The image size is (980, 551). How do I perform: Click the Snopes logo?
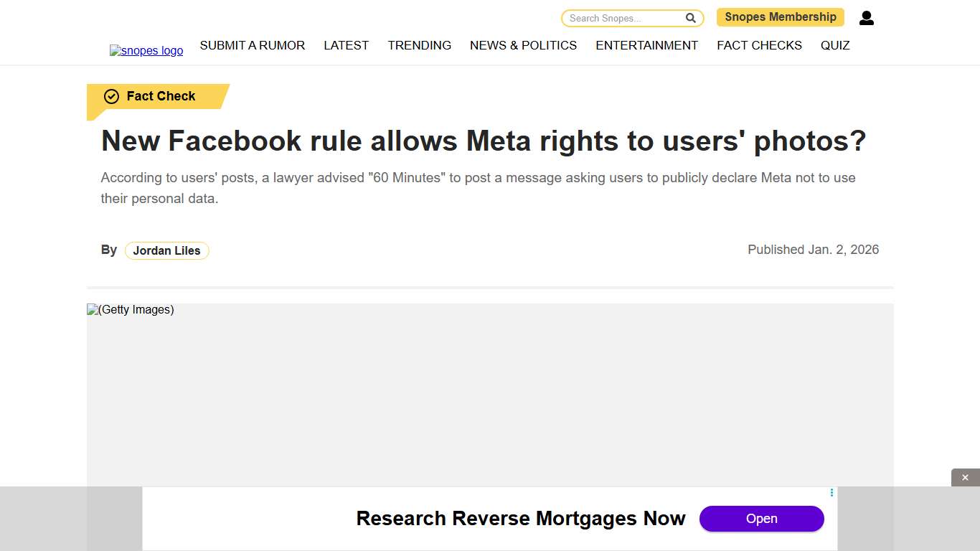click(146, 50)
